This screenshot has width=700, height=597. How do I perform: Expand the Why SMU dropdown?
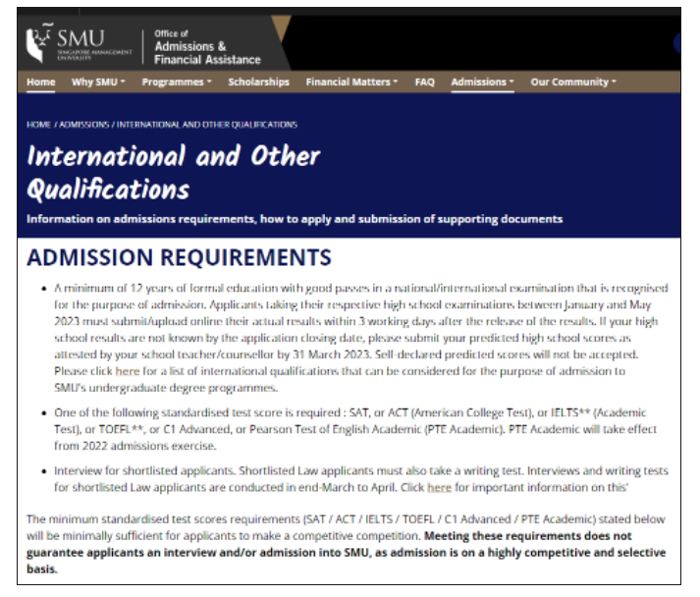coord(98,82)
